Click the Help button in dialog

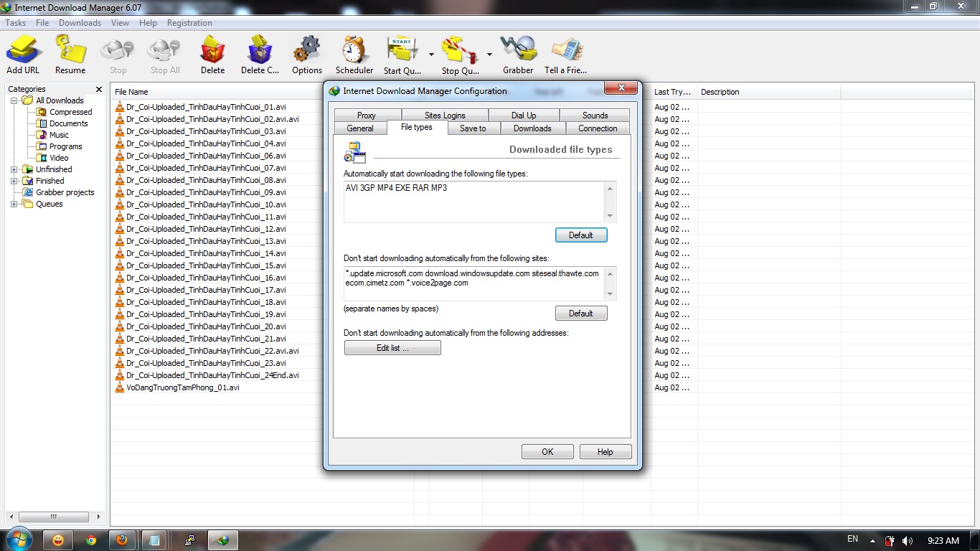tap(606, 452)
